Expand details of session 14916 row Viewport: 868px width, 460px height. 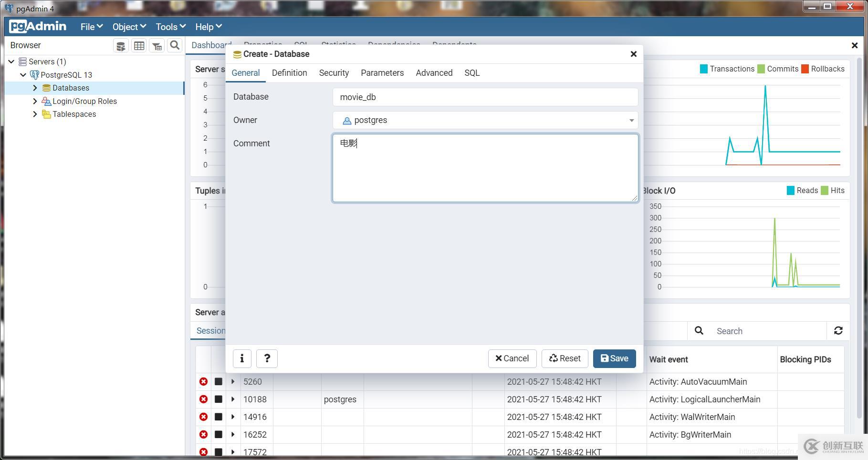tap(233, 417)
